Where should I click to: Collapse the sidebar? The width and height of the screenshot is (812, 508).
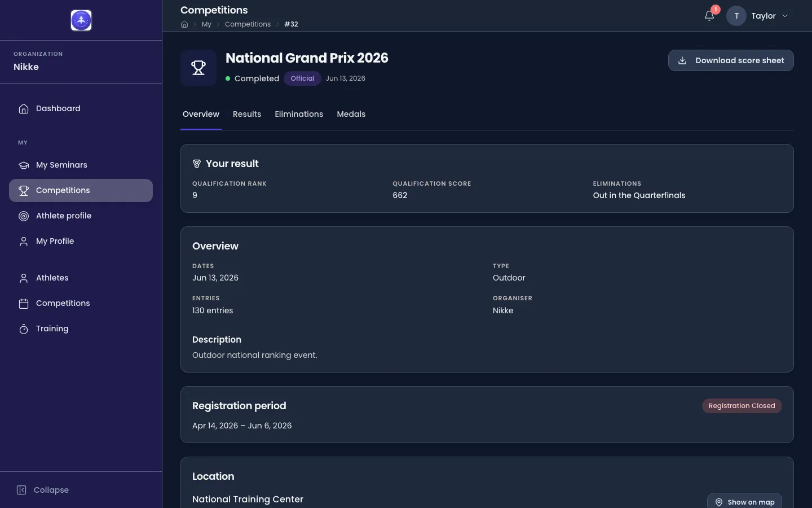tap(43, 490)
